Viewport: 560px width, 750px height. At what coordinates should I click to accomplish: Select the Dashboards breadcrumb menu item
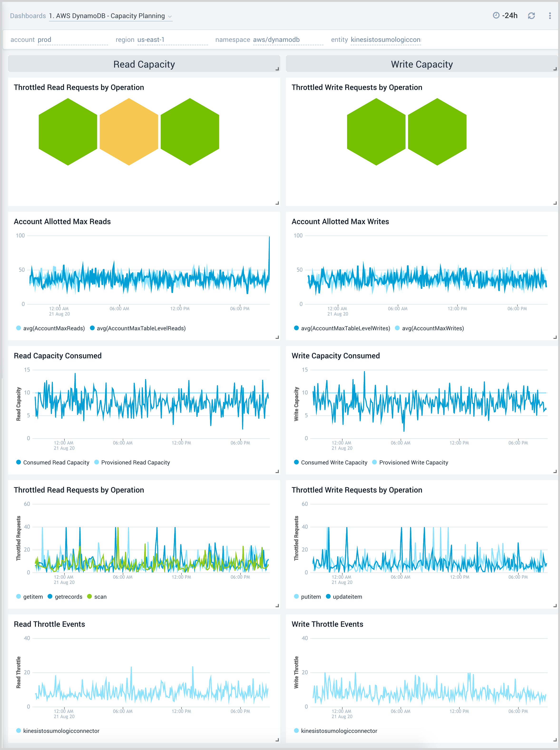28,16
